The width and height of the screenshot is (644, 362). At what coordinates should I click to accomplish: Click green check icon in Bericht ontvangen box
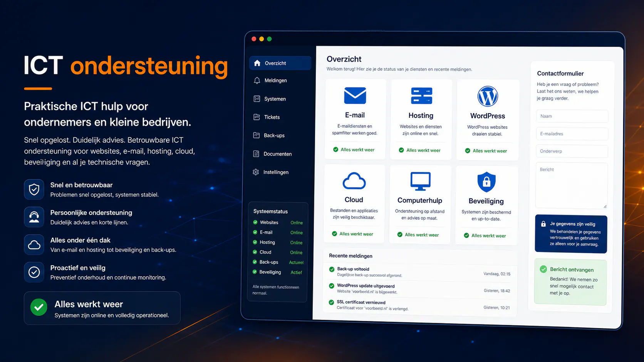(x=543, y=269)
